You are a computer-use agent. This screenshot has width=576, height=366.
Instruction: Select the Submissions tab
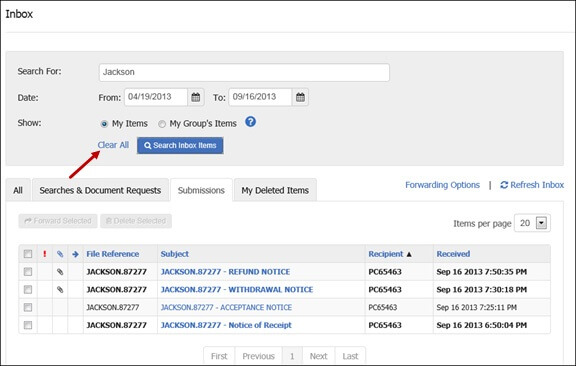point(201,190)
